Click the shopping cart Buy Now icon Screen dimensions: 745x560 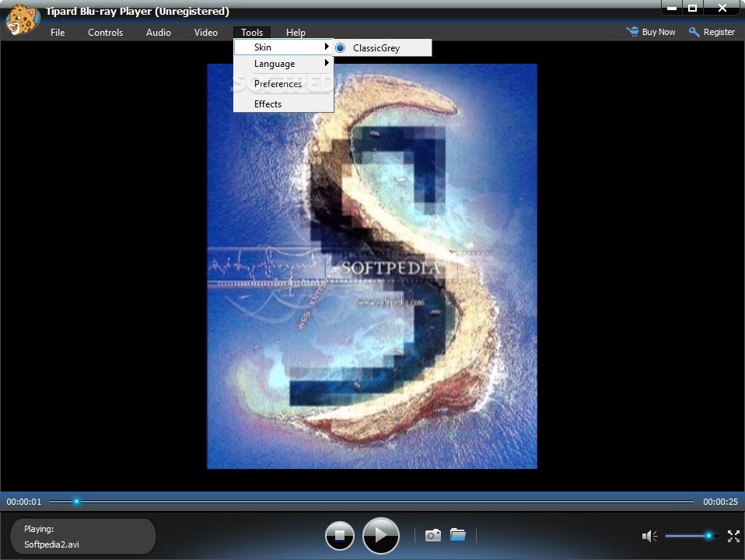coord(632,32)
